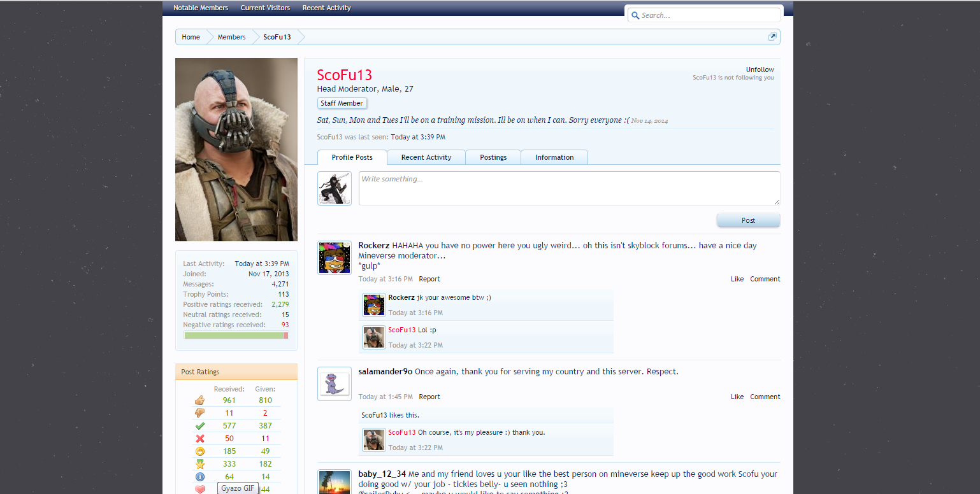Click the pink heart rating icon

coord(199,490)
